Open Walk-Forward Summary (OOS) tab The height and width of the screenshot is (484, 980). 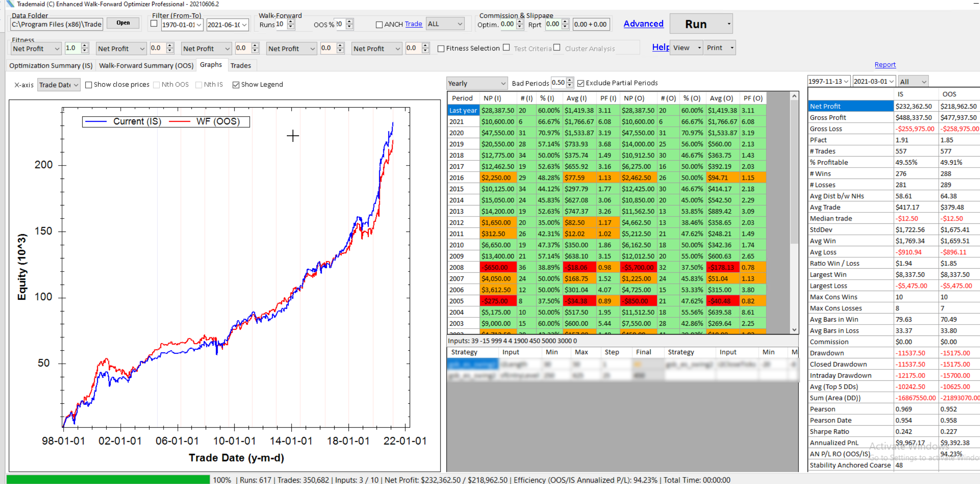(146, 65)
